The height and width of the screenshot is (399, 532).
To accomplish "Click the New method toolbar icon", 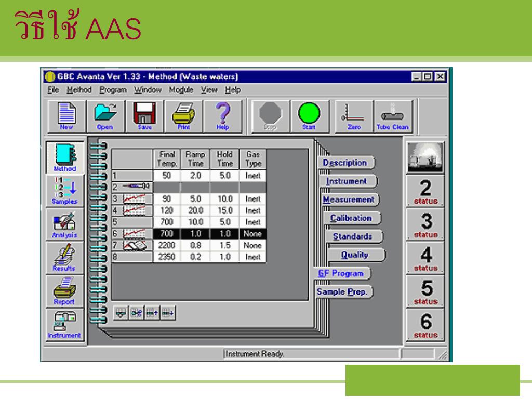I will tap(66, 116).
